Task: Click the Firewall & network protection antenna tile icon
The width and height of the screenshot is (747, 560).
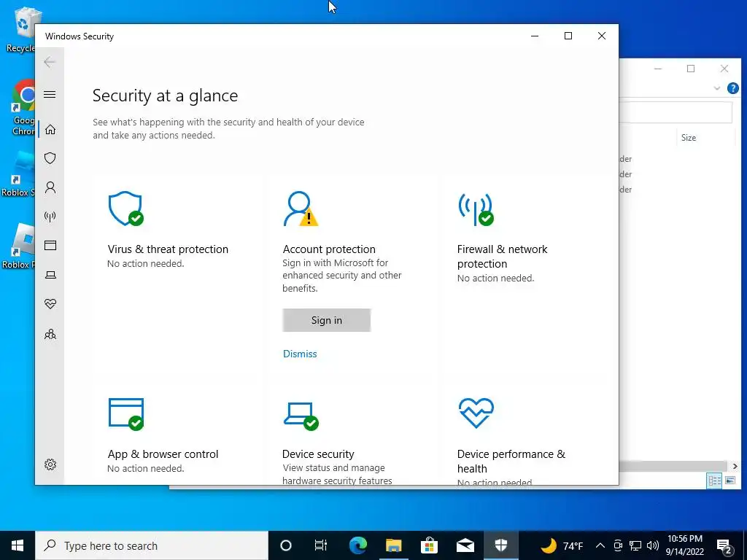Action: click(x=476, y=209)
